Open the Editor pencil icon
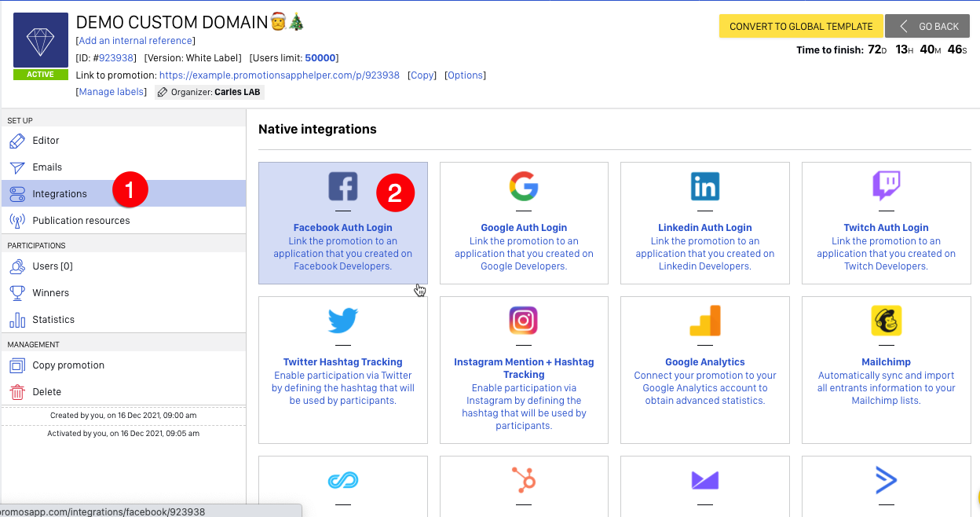980x517 pixels. coord(17,141)
